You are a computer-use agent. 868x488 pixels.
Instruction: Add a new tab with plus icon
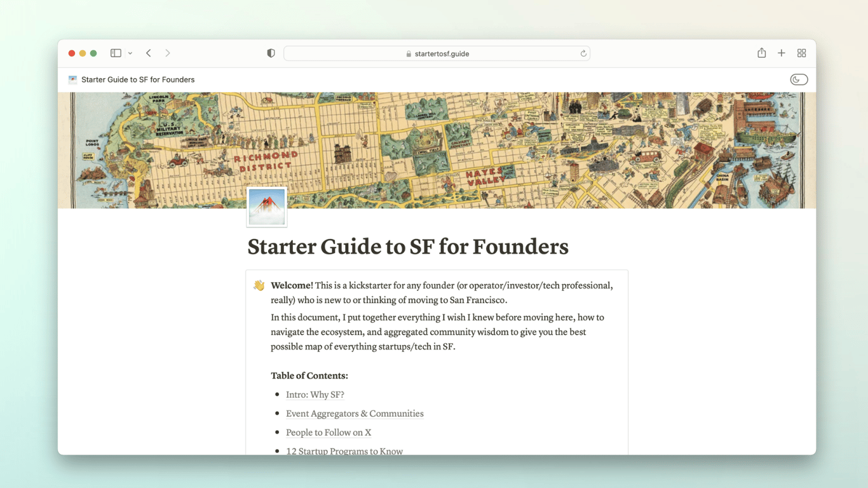(782, 53)
